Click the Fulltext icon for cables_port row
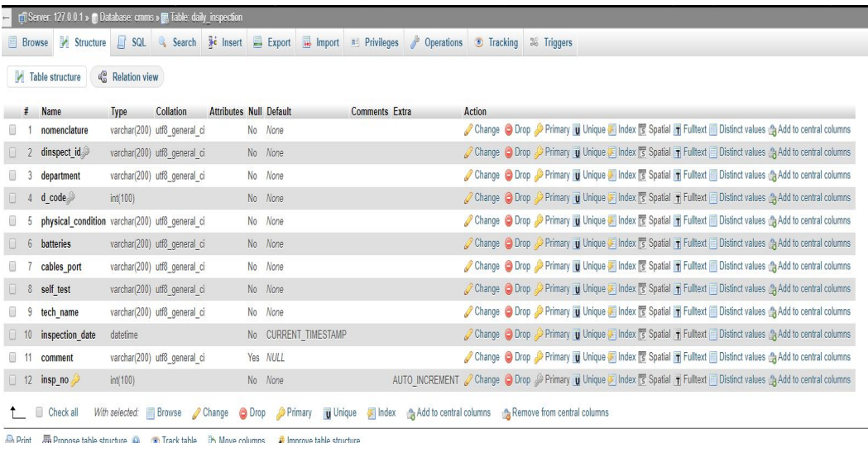 point(678,267)
